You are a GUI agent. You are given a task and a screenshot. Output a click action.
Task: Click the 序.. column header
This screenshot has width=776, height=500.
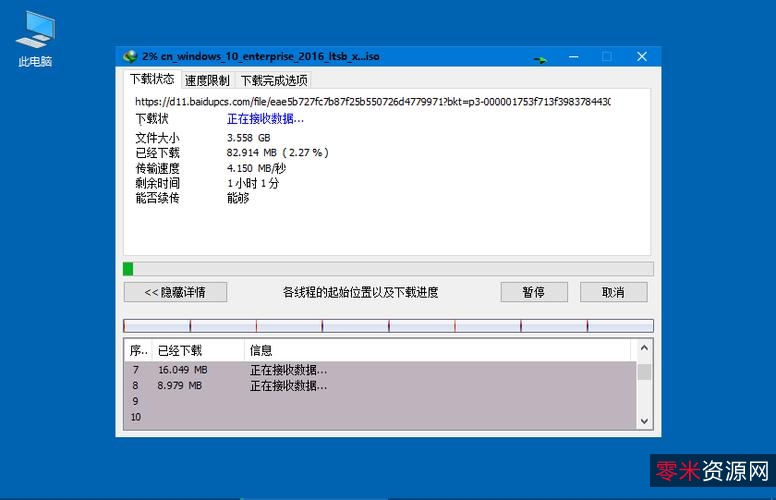[x=138, y=350]
